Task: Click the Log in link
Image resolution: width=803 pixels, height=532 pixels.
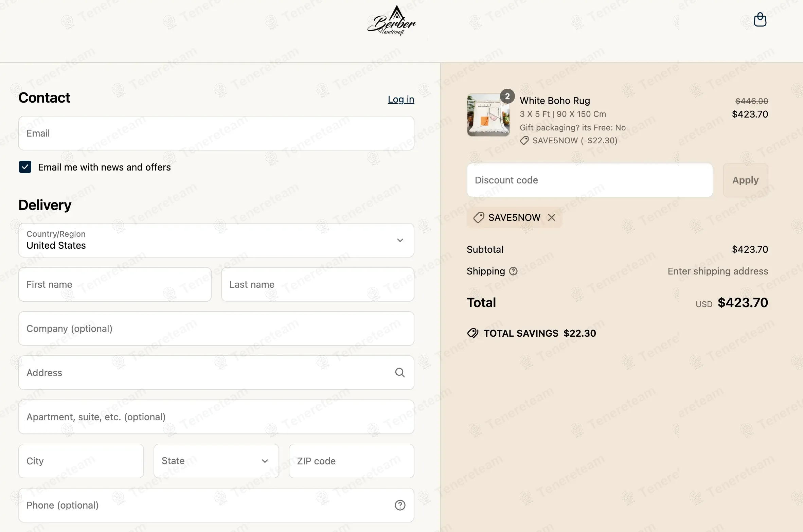Action: [x=401, y=99]
